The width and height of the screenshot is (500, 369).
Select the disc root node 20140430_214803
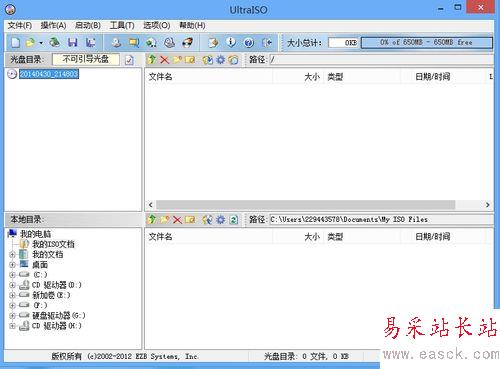(49, 74)
